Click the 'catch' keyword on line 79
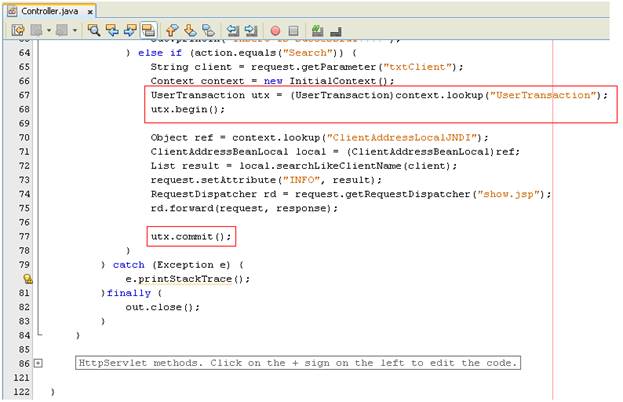This screenshot has width=623, height=402. click(x=129, y=265)
